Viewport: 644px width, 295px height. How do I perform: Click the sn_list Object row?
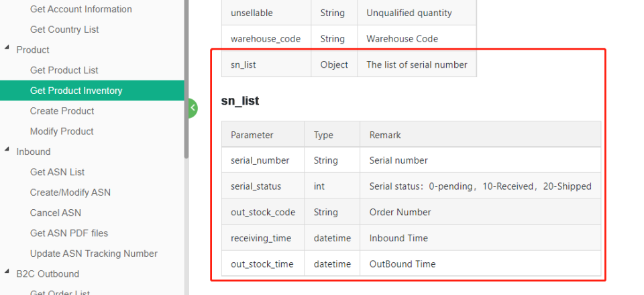tap(349, 64)
